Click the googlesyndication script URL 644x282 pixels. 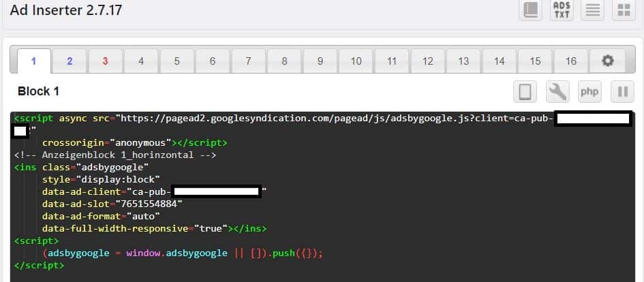point(337,119)
